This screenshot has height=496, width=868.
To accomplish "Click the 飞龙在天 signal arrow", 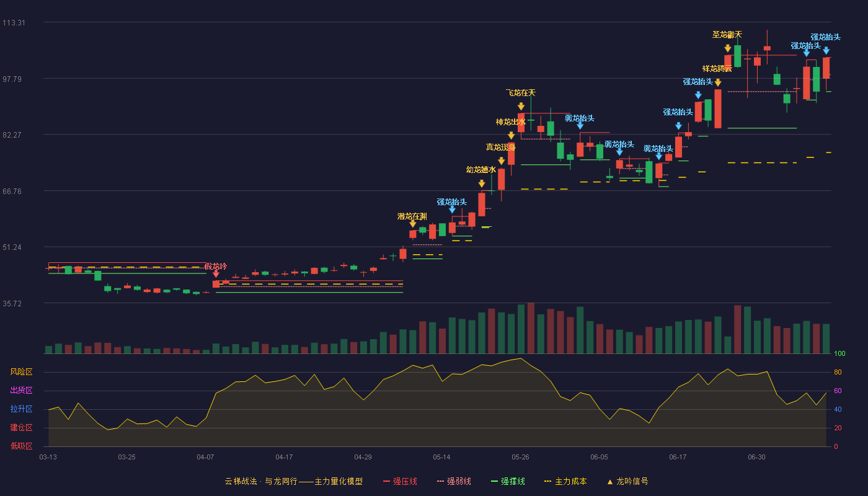I will pos(521,107).
